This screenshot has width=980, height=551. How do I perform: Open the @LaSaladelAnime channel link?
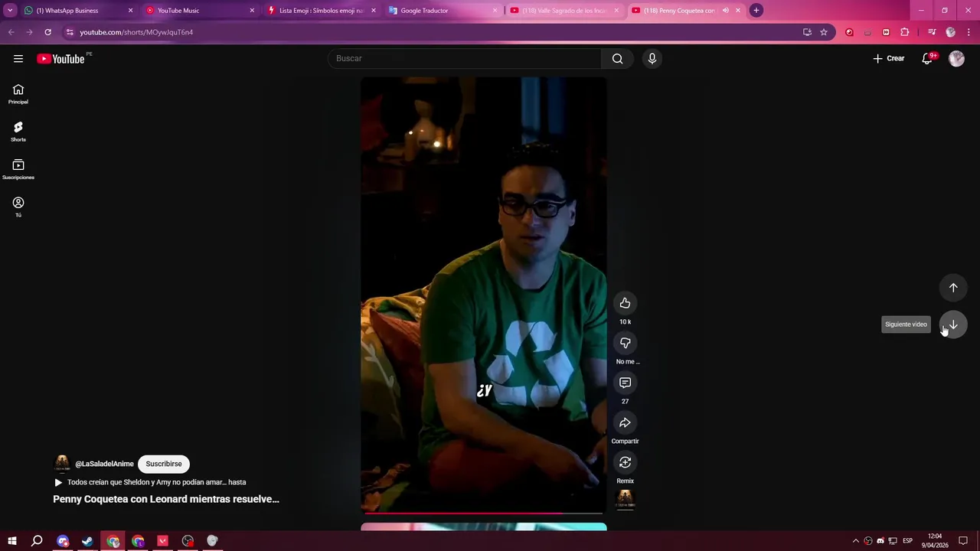pos(104,464)
